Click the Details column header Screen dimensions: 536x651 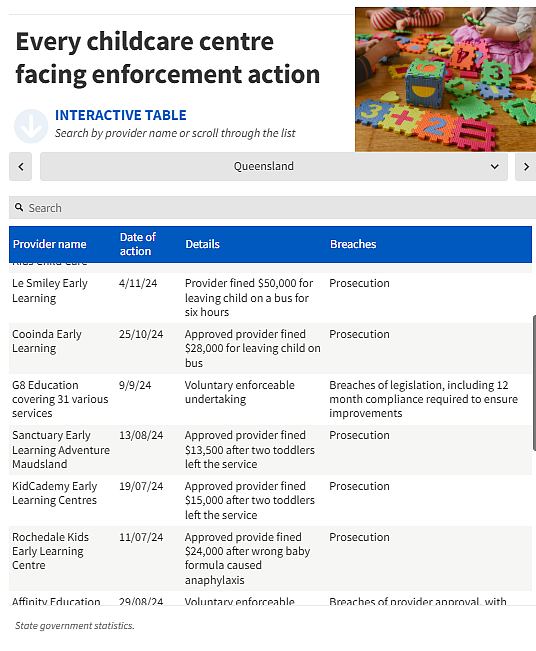point(202,244)
